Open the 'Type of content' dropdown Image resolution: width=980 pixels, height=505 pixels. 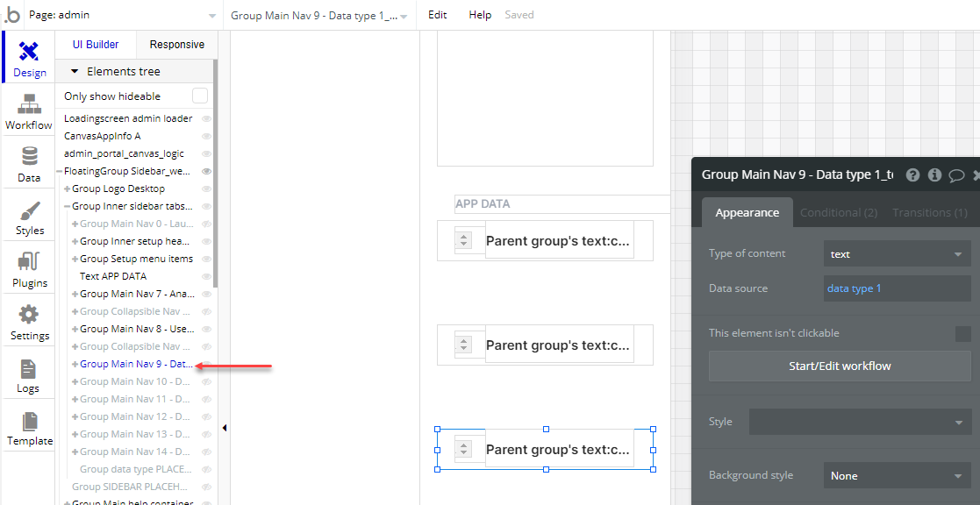coord(896,254)
